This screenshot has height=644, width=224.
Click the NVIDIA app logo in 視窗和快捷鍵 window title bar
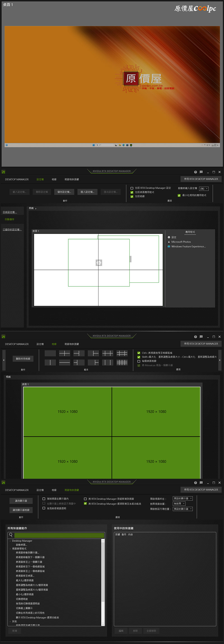coord(3,482)
